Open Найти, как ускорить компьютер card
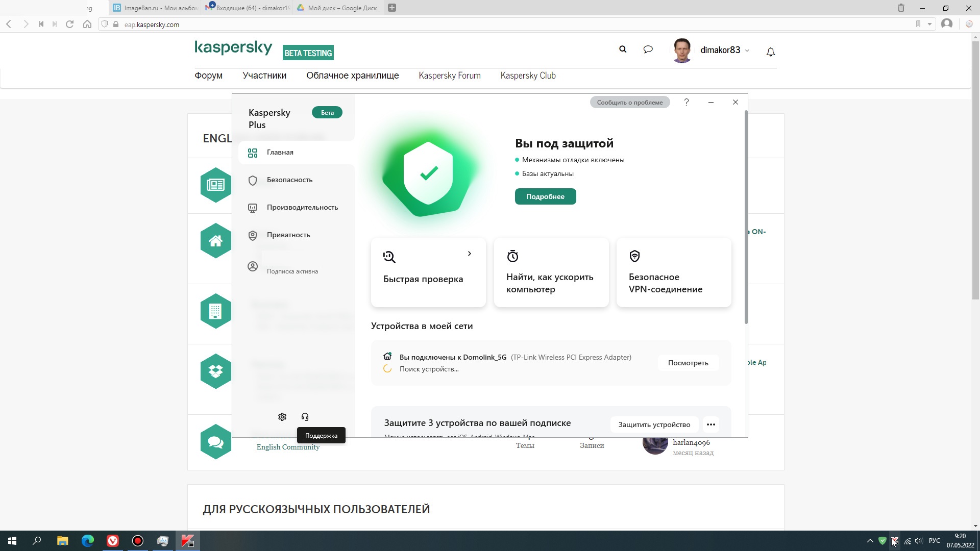980x551 pixels. (551, 272)
